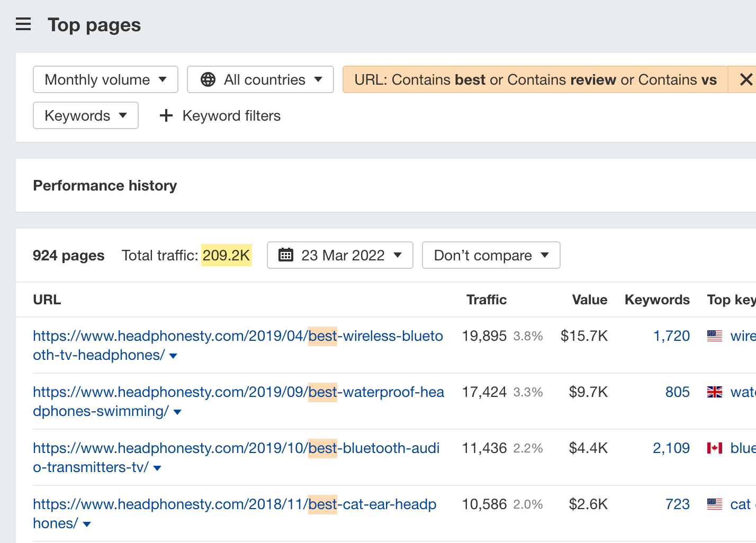This screenshot has width=756, height=543.
Task: Remove the URL filter via the X icon
Action: 746,79
